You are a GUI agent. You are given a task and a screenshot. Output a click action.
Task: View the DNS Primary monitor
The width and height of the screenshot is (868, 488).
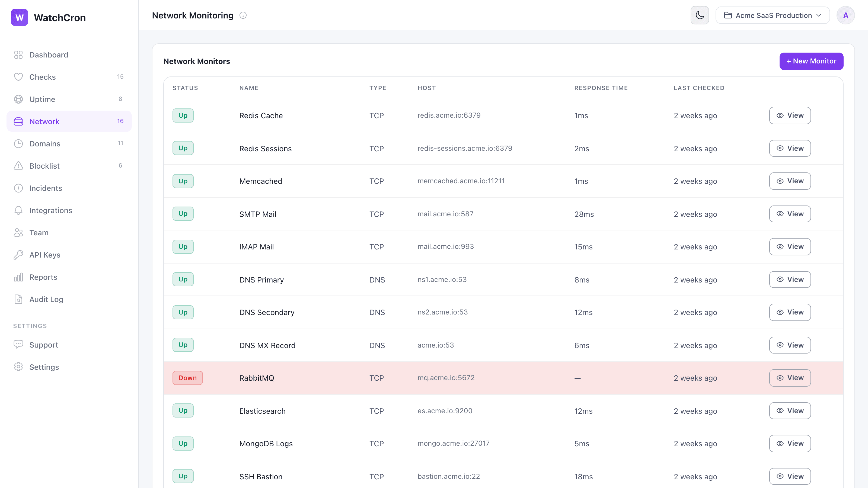pyautogui.click(x=790, y=280)
